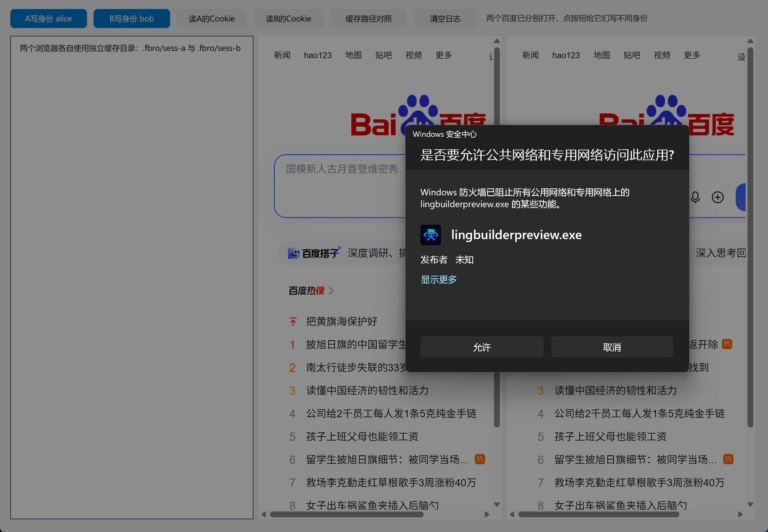768x532 pixels.
Task: Open 百度热搜 chevron arrow in left browser
Action: [331, 291]
